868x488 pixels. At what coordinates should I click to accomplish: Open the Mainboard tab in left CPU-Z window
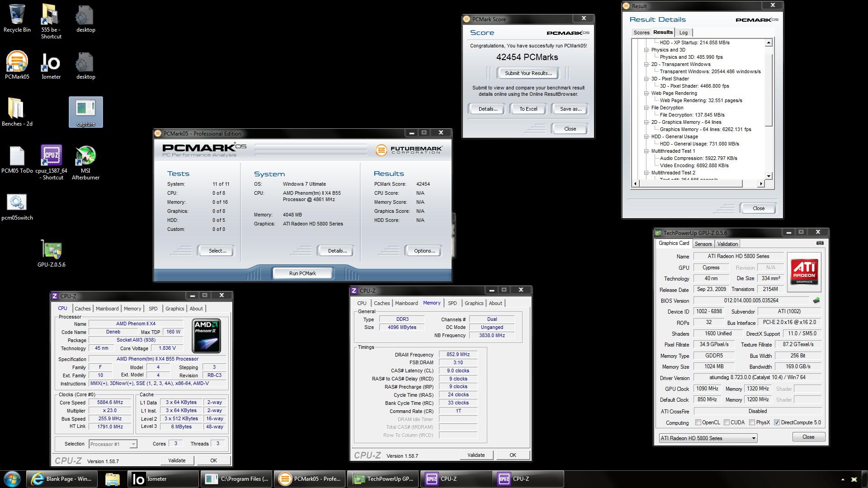pos(107,309)
